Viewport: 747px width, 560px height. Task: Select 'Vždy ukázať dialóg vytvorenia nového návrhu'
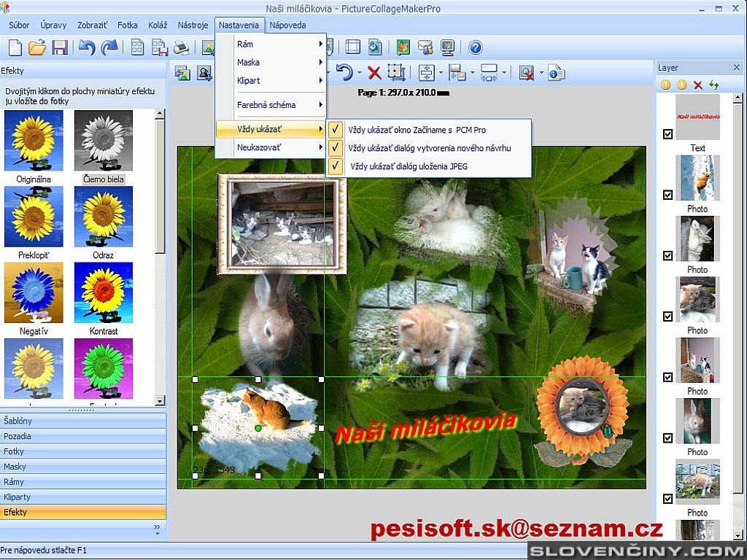429,148
